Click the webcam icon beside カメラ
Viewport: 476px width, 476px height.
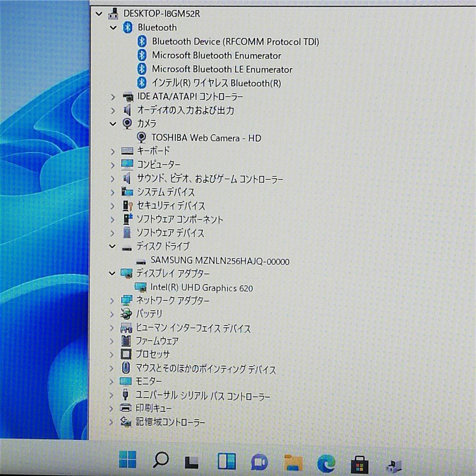(127, 124)
